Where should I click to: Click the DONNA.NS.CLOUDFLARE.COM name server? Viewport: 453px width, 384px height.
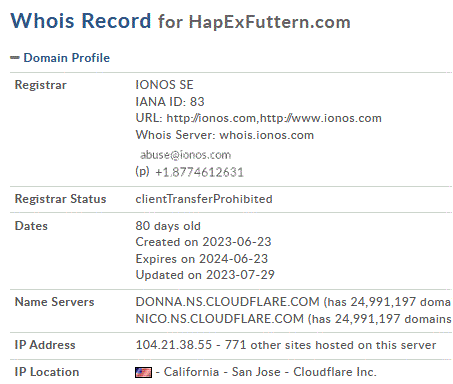coord(227,302)
